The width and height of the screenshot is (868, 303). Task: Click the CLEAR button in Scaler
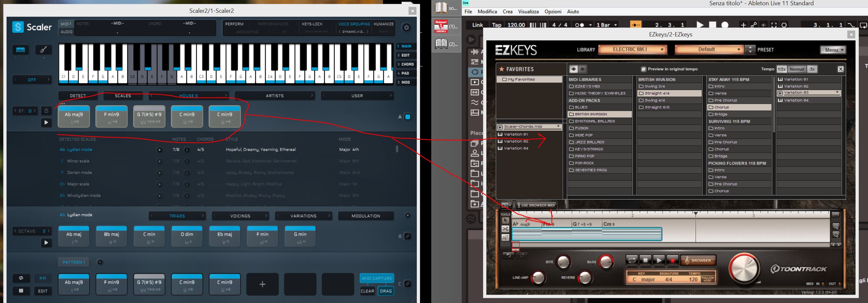[x=367, y=291]
